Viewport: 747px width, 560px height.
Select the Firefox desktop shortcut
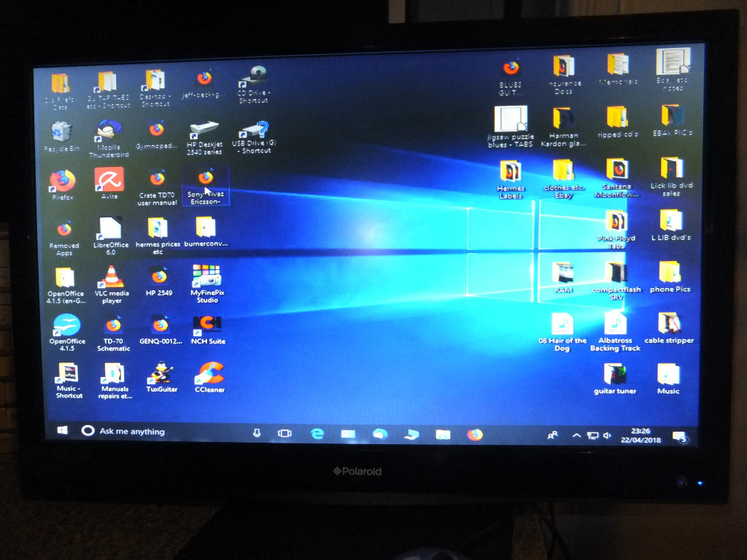point(63,185)
